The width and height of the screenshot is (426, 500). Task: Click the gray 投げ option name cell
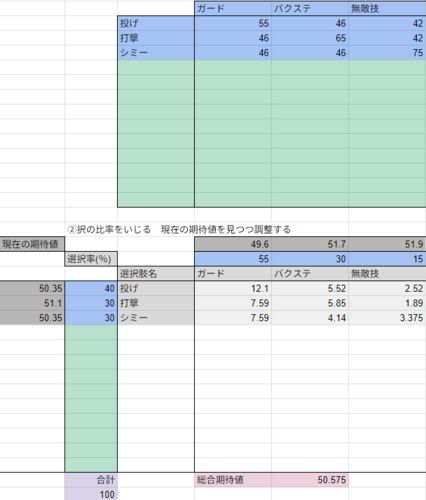coord(156,288)
